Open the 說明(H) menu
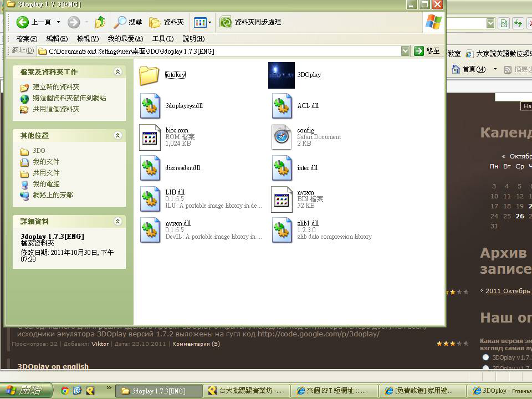This screenshot has width=532, height=399. (193, 39)
